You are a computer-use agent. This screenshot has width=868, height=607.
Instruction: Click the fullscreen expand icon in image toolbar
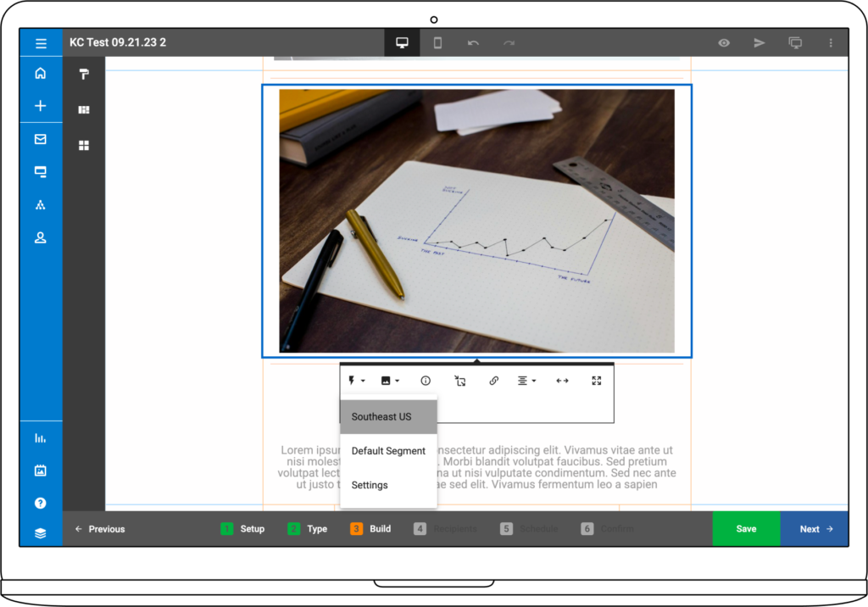[597, 381]
